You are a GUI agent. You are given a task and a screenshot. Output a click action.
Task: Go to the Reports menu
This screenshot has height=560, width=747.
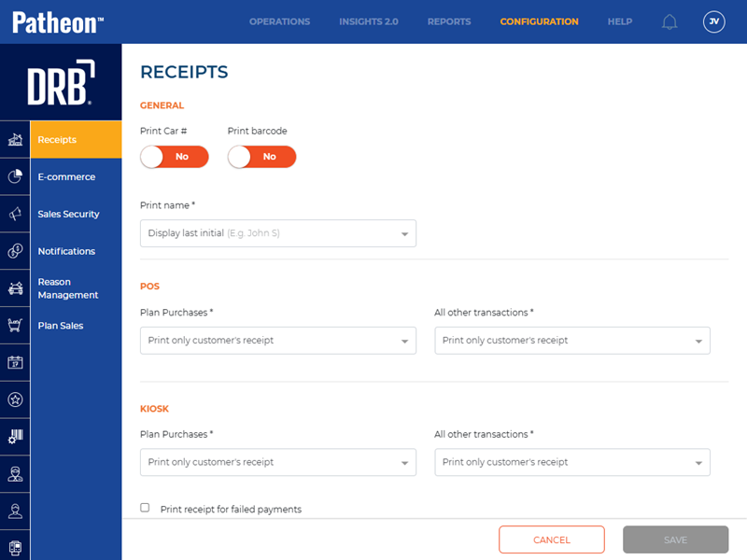coord(449,21)
